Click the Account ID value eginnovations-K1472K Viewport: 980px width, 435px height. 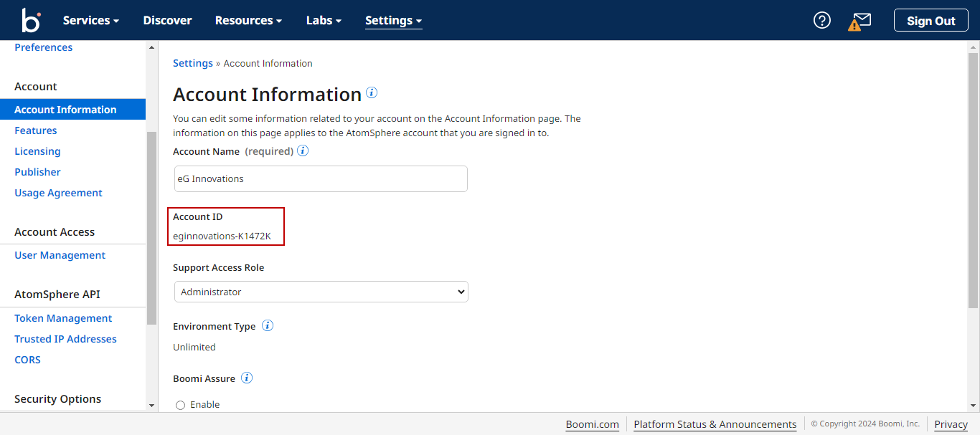[222, 236]
